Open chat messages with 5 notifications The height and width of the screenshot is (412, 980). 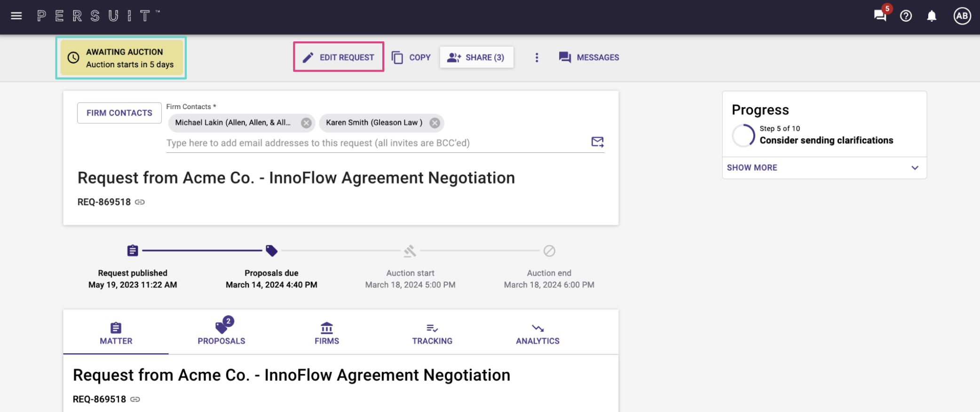[x=880, y=16]
